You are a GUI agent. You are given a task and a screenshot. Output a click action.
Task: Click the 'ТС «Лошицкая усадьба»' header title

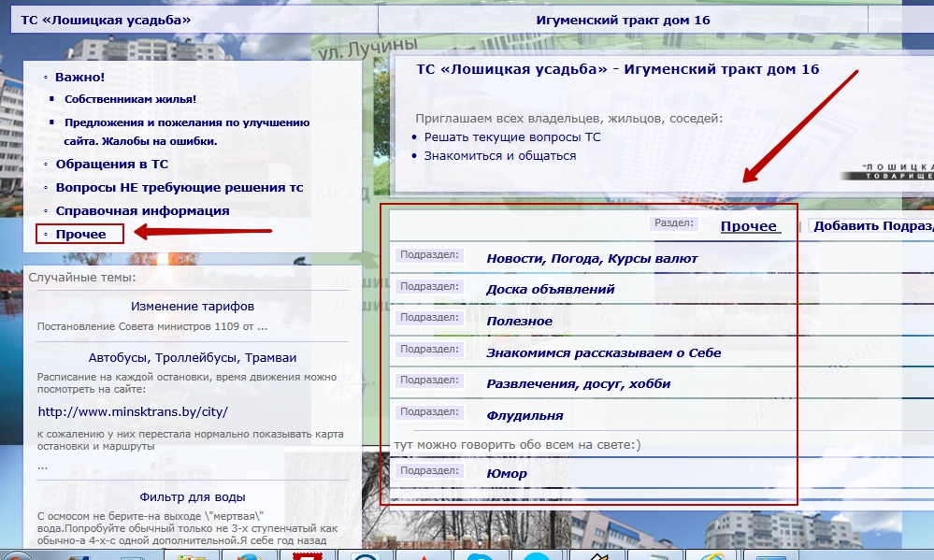coord(106,19)
